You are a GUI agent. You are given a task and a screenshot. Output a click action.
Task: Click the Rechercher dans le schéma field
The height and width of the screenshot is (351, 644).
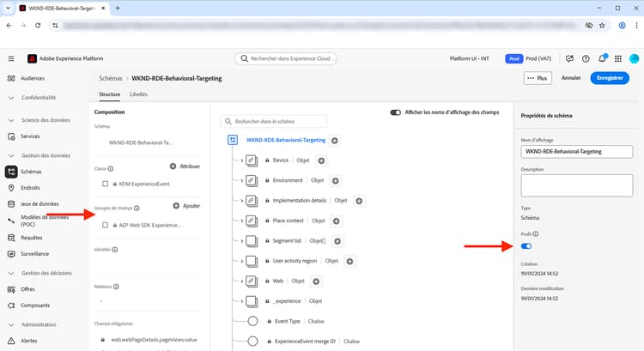point(274,122)
